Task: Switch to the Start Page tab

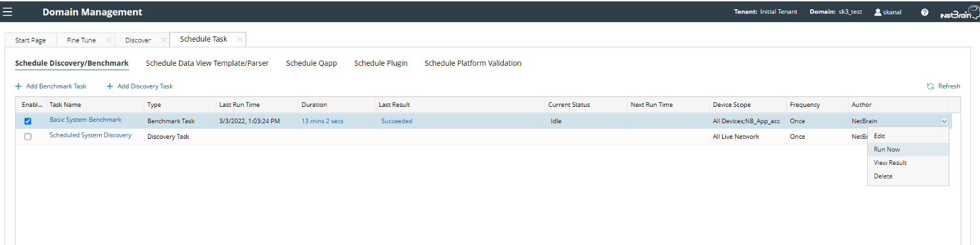Action: click(x=30, y=40)
